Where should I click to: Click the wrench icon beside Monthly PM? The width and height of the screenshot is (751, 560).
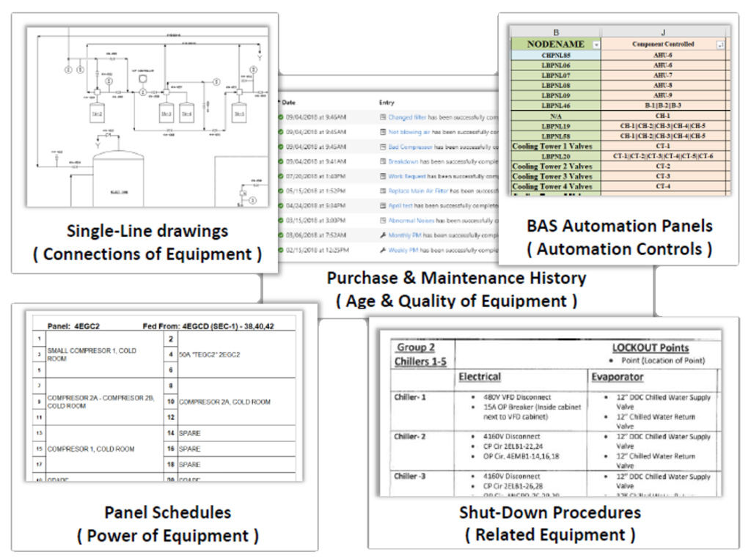pyautogui.click(x=383, y=235)
